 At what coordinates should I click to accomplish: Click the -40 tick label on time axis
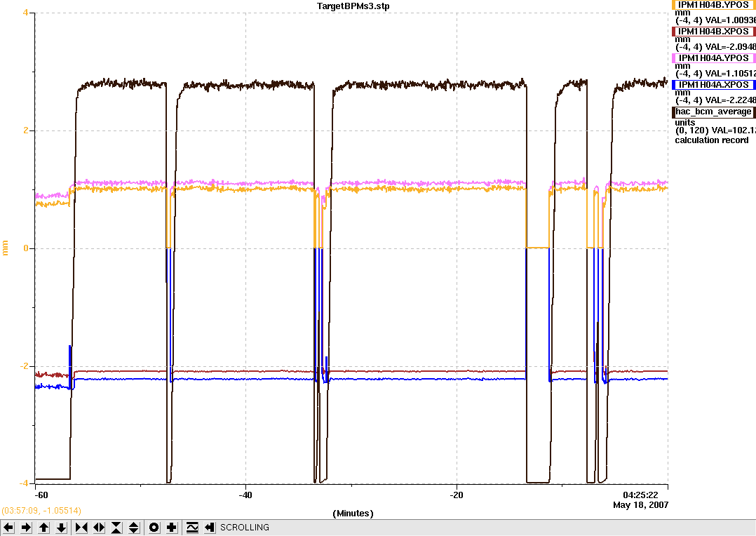[245, 495]
